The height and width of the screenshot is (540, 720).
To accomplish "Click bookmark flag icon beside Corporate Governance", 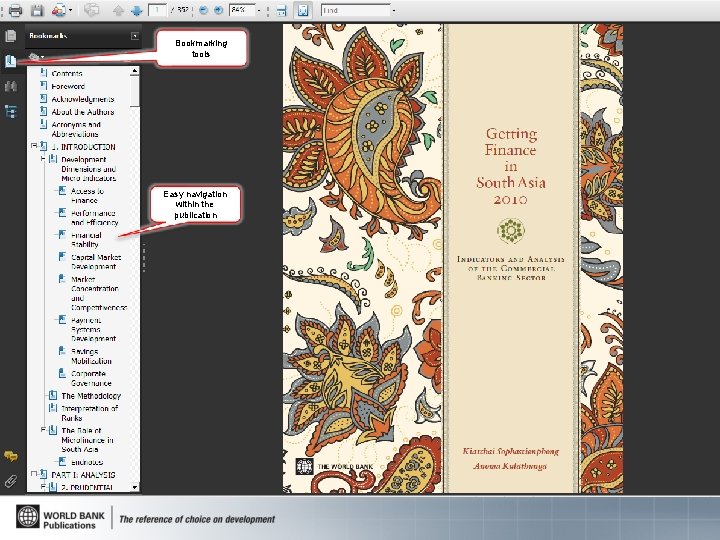I will 62,373.
